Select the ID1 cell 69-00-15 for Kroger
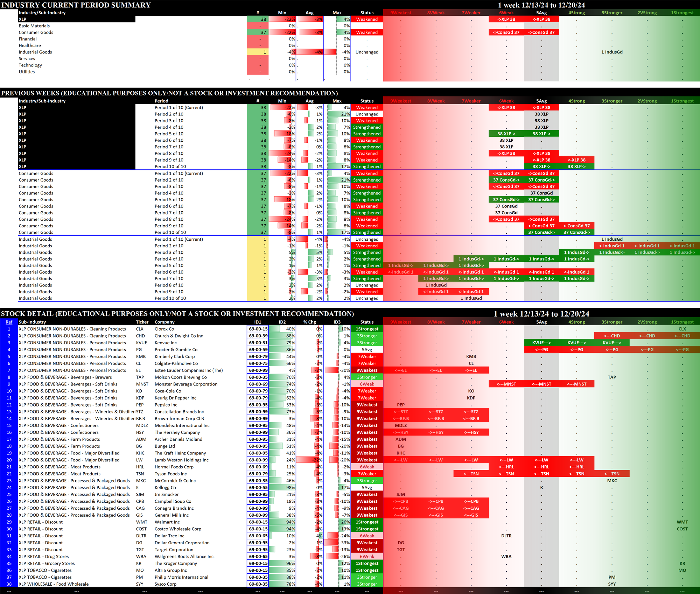 [x=258, y=563]
